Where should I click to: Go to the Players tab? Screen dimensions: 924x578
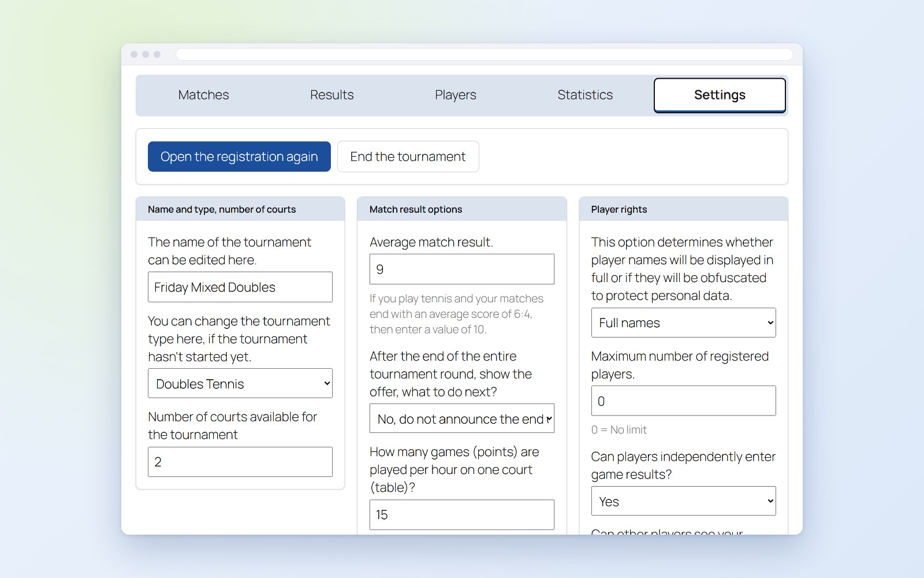click(456, 95)
